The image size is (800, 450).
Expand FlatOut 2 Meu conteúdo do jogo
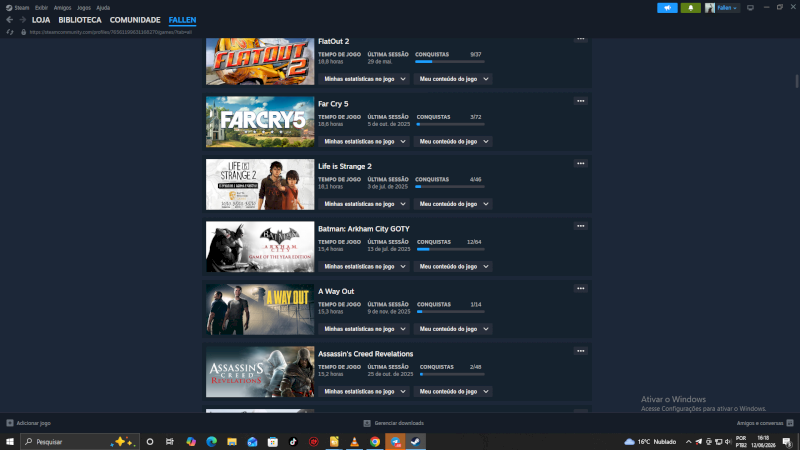[x=453, y=79]
